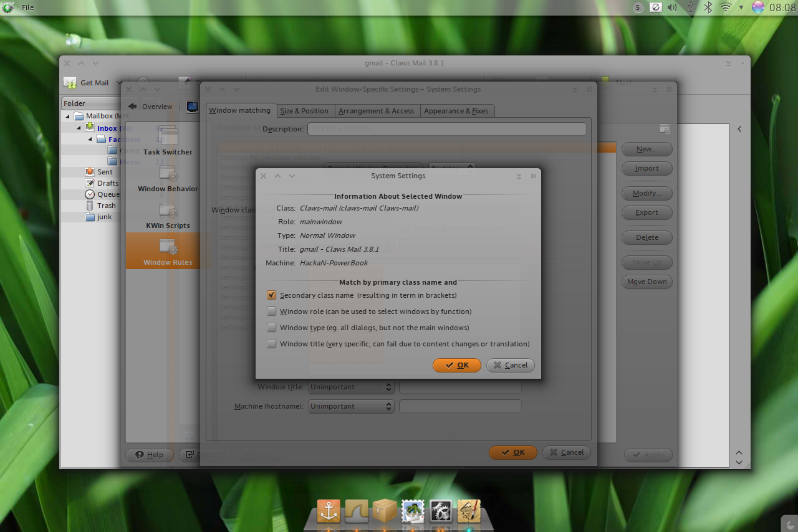Switch to the Appearance & Fixes tab
798x532 pixels.
tap(456, 111)
